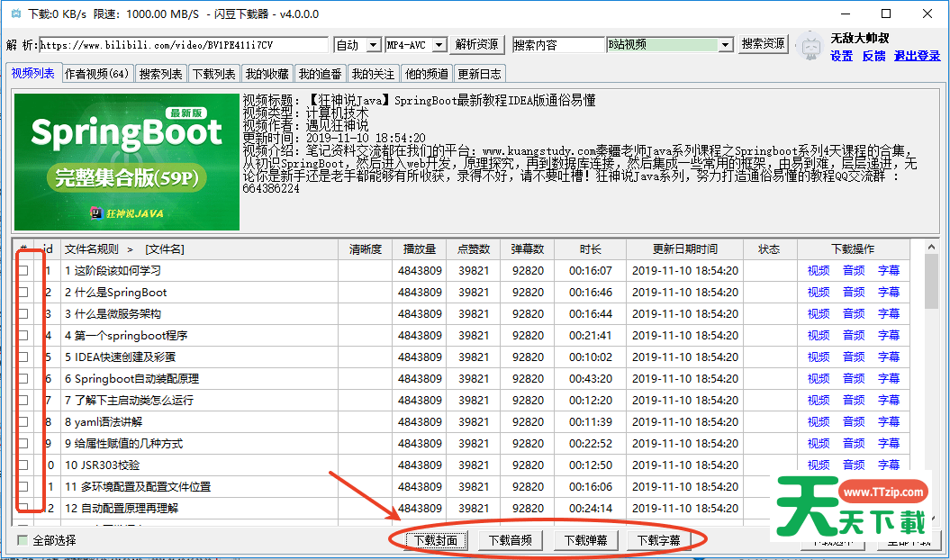The width and height of the screenshot is (950, 560).
Task: Open the 下载列表 tab
Action: pyautogui.click(x=214, y=74)
